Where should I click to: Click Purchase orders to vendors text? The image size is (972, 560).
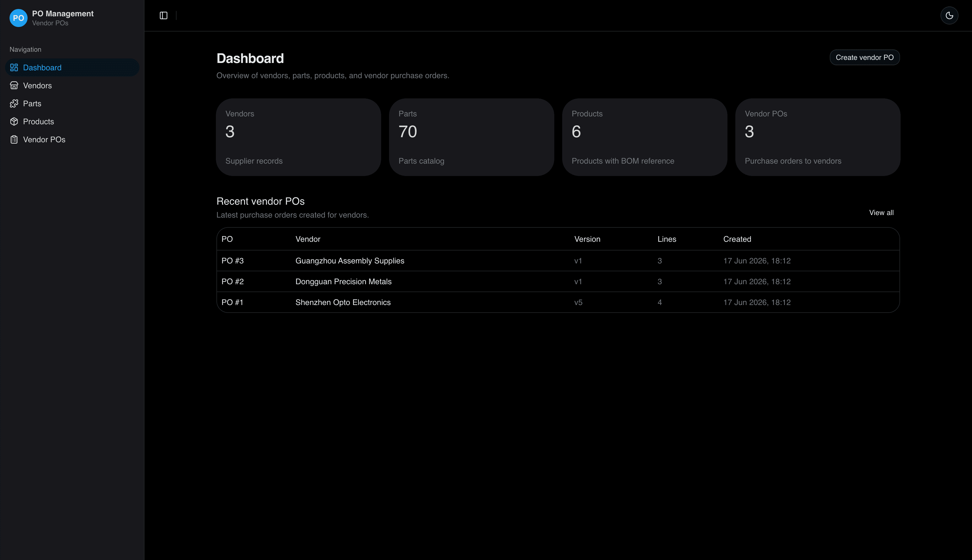[x=793, y=161]
